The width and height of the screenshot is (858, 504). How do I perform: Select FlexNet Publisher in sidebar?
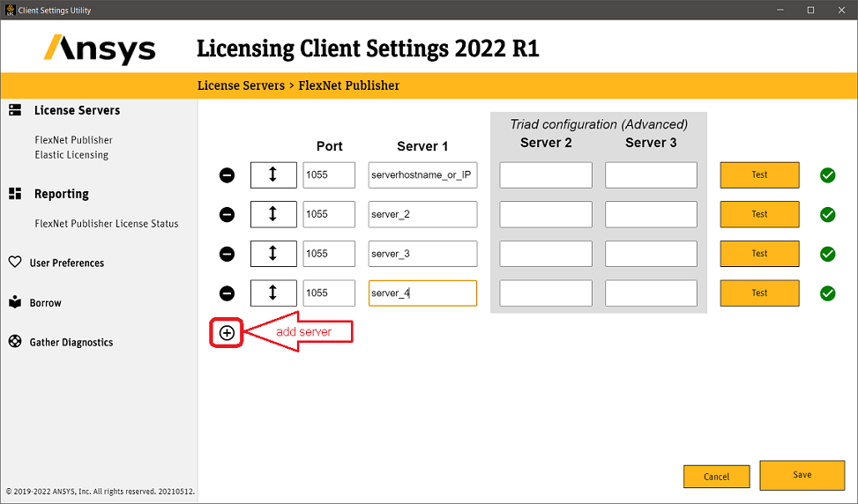(73, 140)
